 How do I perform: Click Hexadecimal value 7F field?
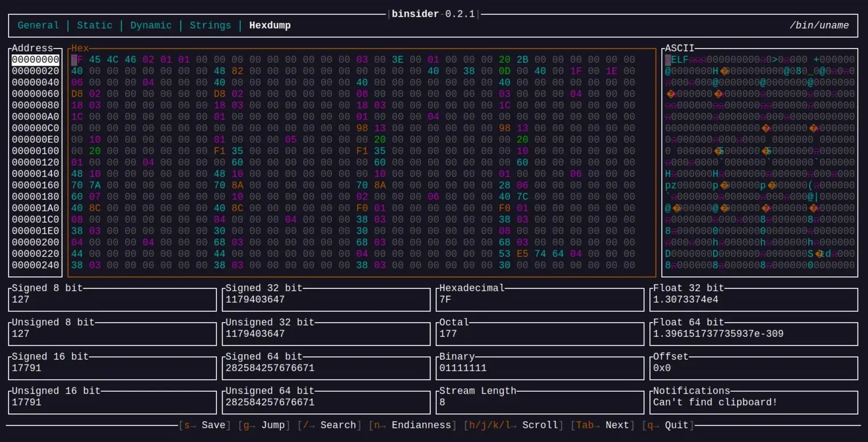pos(540,299)
